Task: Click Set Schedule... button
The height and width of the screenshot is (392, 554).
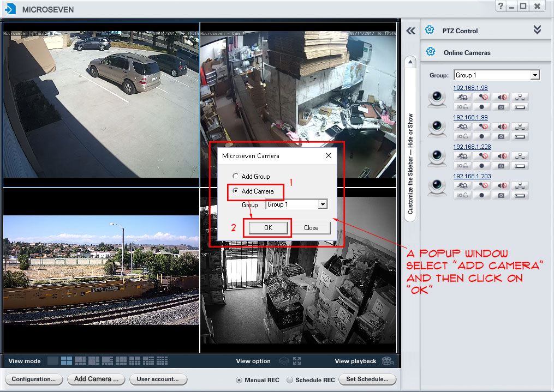Action: [367, 379]
